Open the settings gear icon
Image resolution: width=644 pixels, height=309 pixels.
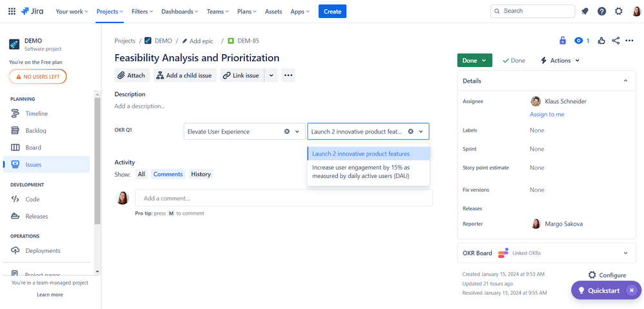coord(618,12)
